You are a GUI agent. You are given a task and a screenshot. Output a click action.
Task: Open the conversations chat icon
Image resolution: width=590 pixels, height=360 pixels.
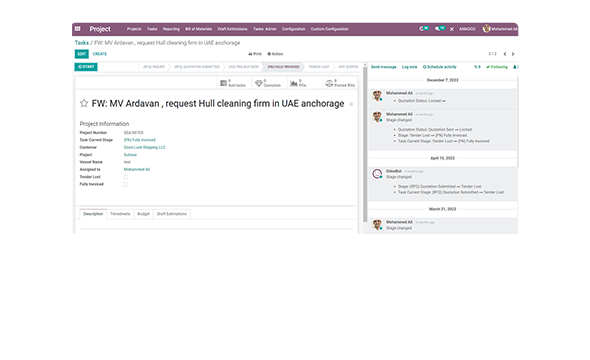tap(439, 29)
